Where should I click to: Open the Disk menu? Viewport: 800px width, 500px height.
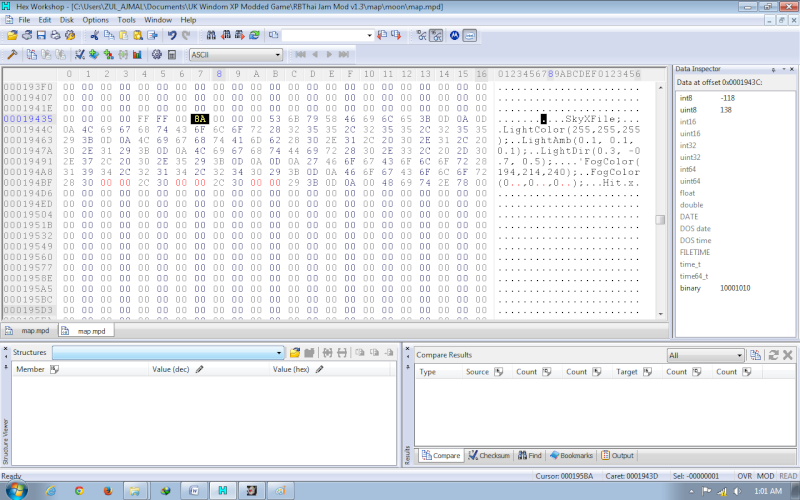click(67, 20)
